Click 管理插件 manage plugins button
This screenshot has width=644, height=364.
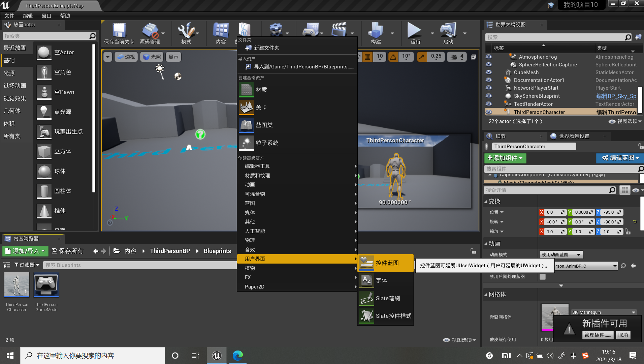(598, 335)
